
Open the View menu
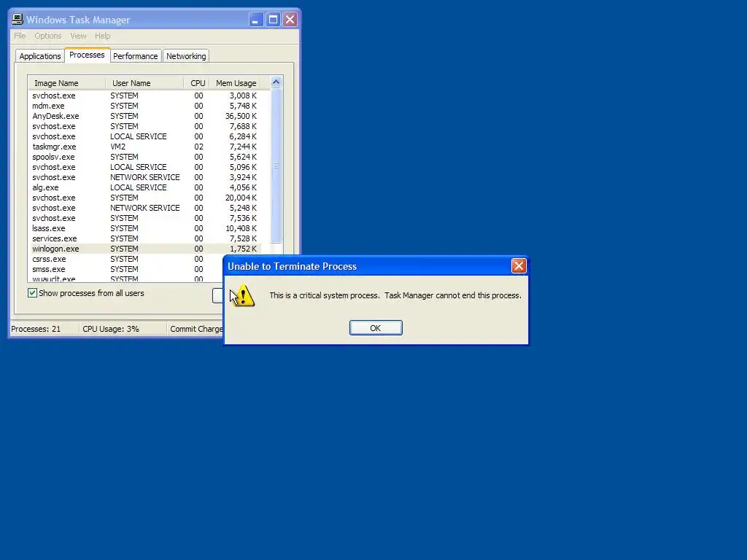click(78, 36)
